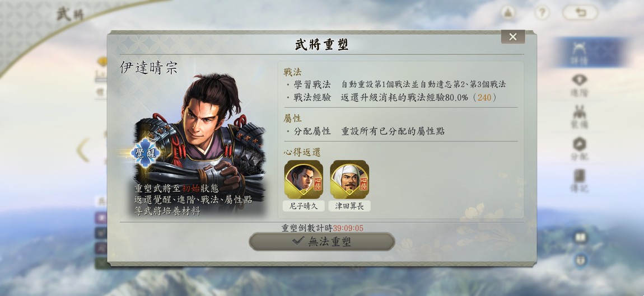Click the 240 tactic experience value
The height and width of the screenshot is (296, 644).
484,98
